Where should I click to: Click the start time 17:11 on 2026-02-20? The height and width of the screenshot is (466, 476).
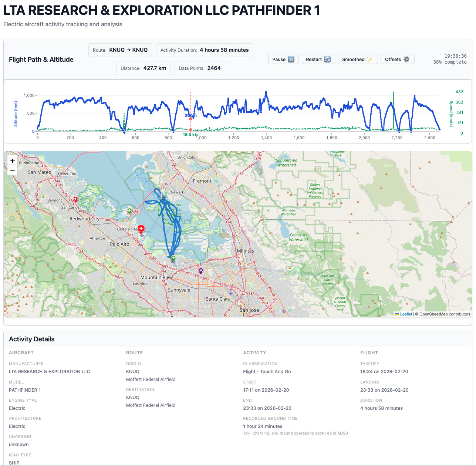[x=266, y=390]
